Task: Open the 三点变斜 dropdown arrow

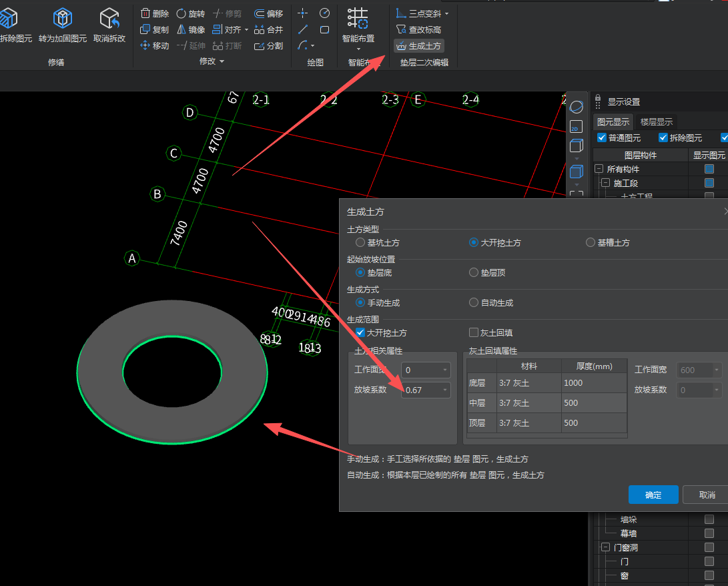Action: click(x=446, y=14)
